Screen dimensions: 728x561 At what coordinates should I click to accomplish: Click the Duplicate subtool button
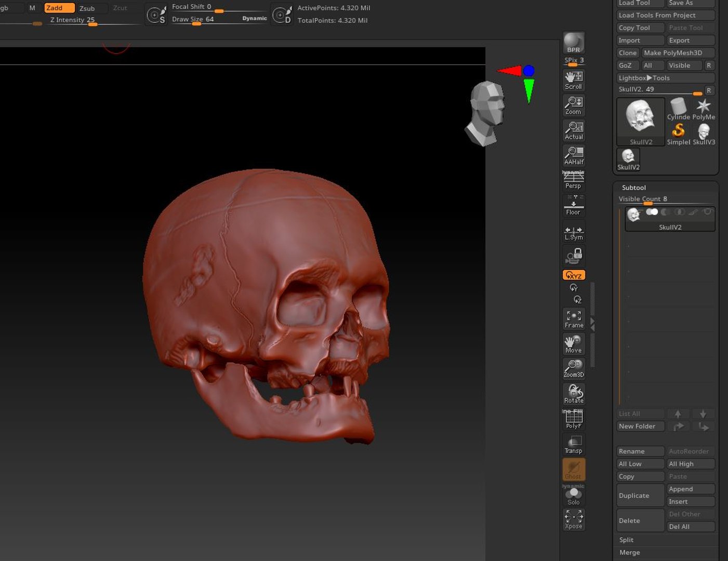(640, 495)
